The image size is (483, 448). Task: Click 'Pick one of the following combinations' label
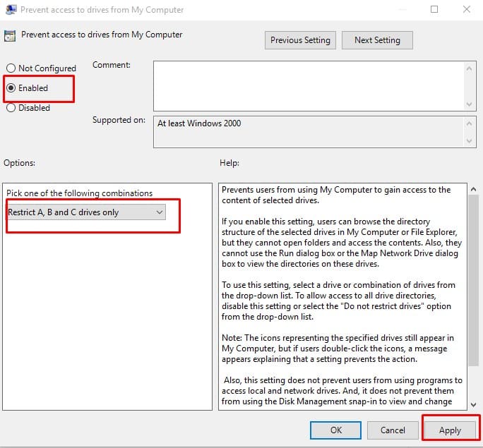coord(80,193)
